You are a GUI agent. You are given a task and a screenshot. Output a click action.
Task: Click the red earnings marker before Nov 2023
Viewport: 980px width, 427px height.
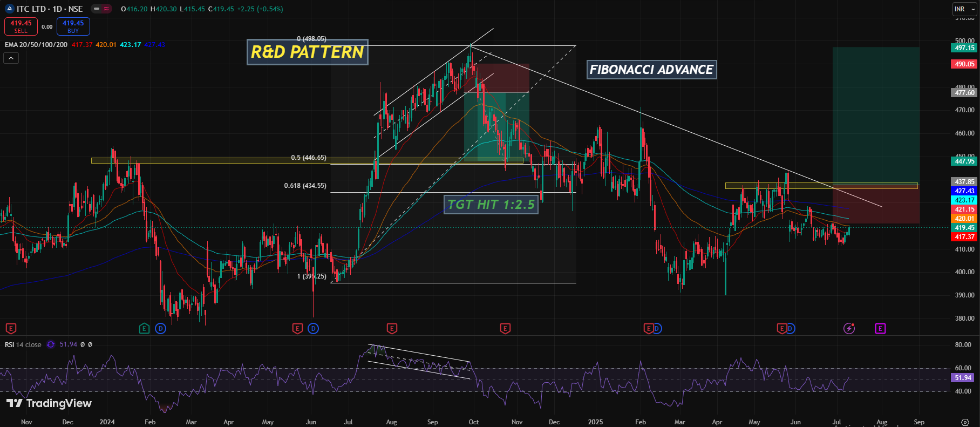tap(11, 328)
